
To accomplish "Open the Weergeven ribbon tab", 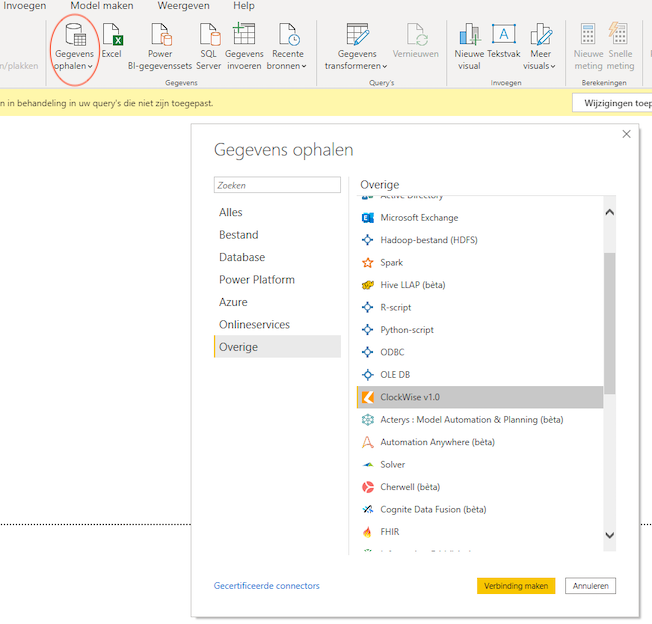I will coord(183,6).
